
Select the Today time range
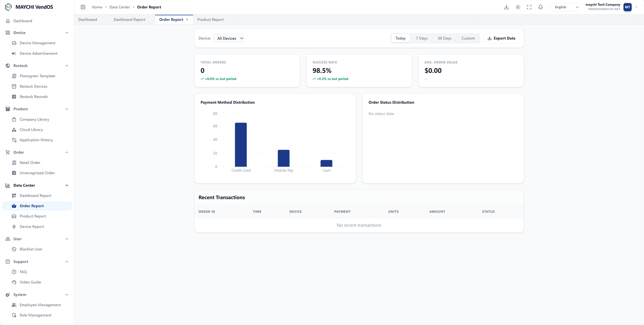pos(400,38)
